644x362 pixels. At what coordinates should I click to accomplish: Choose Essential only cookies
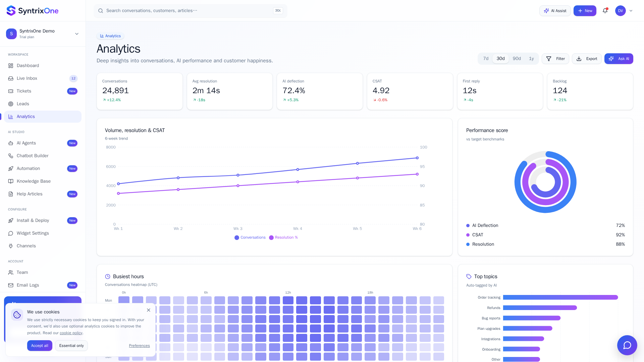[71, 346]
